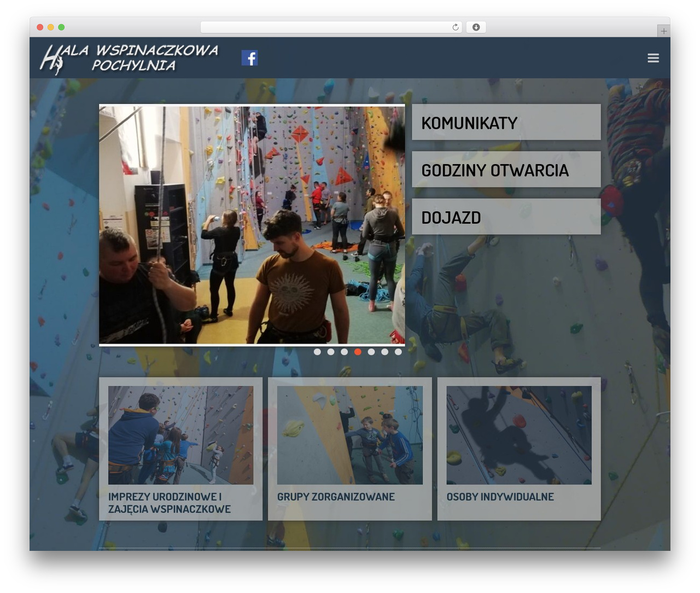
Task: Select the third slideshow dot
Action: [x=344, y=352]
